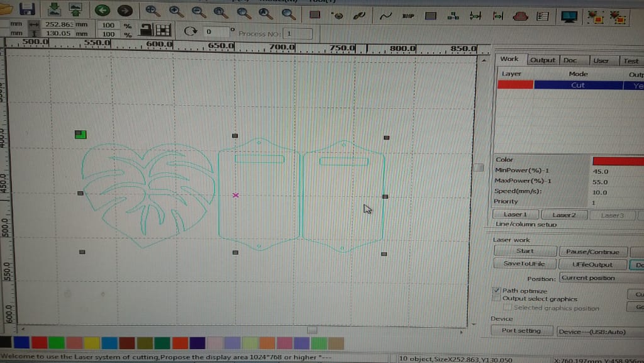The width and height of the screenshot is (644, 363).
Task: Switch to the Test tab
Action: click(631, 61)
